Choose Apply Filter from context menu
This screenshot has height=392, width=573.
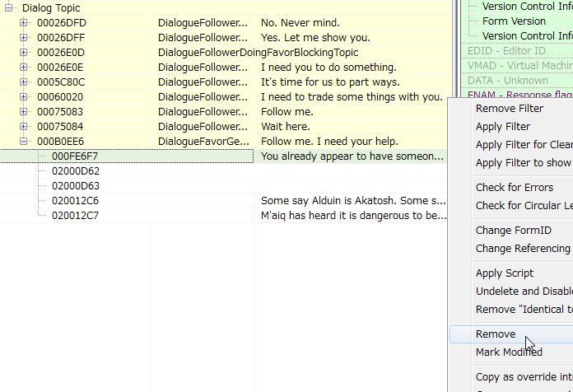coord(503,127)
